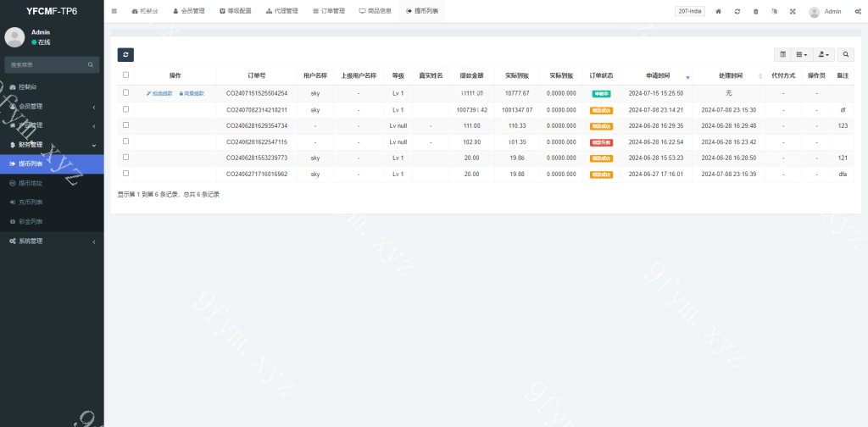The height and width of the screenshot is (427, 868).
Task: Click the 订单状态 badge in row CO2406281553239773
Action: (601, 158)
